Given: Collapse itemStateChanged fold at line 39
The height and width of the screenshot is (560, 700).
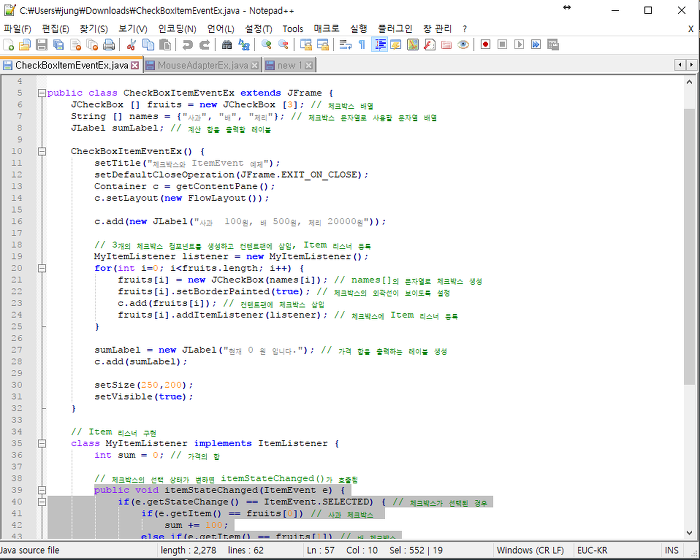Looking at the screenshot, I should (42, 490).
